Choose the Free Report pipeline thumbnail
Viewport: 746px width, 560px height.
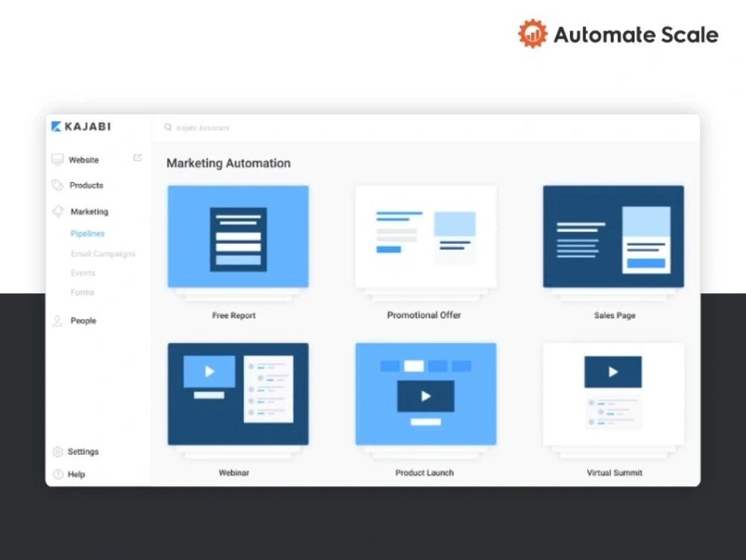[x=238, y=236]
